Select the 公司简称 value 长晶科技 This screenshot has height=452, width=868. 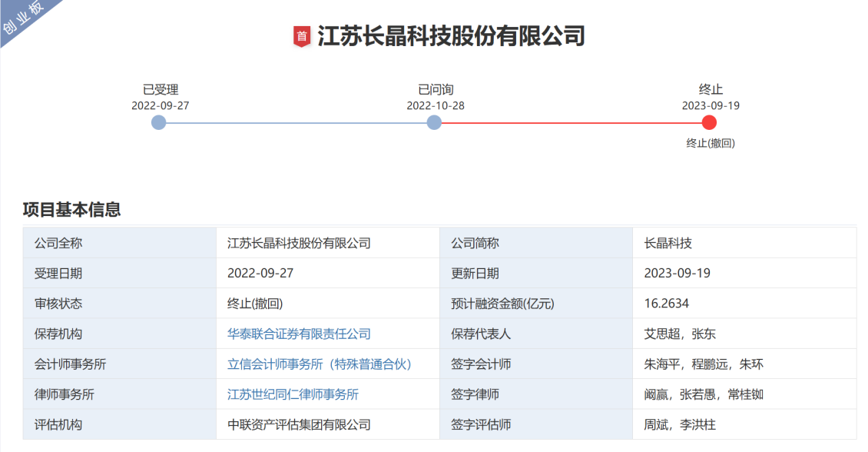tap(667, 242)
